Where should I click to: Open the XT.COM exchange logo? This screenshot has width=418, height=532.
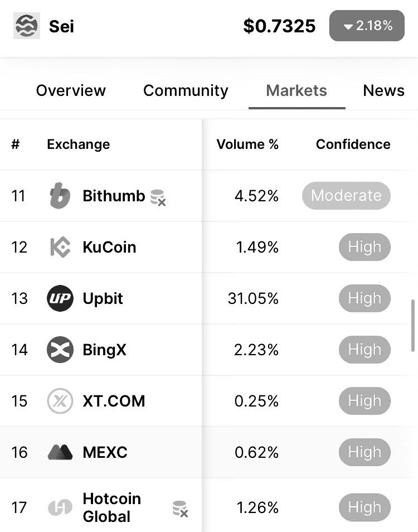60,401
